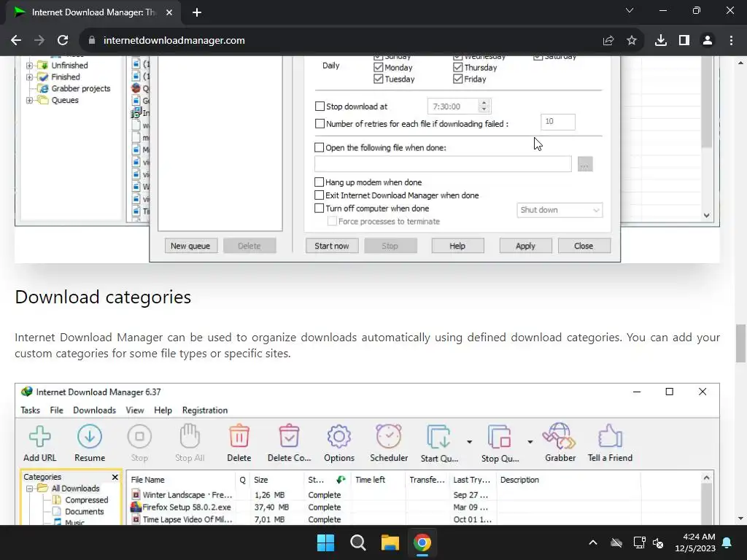Open the File menu

[x=56, y=410]
